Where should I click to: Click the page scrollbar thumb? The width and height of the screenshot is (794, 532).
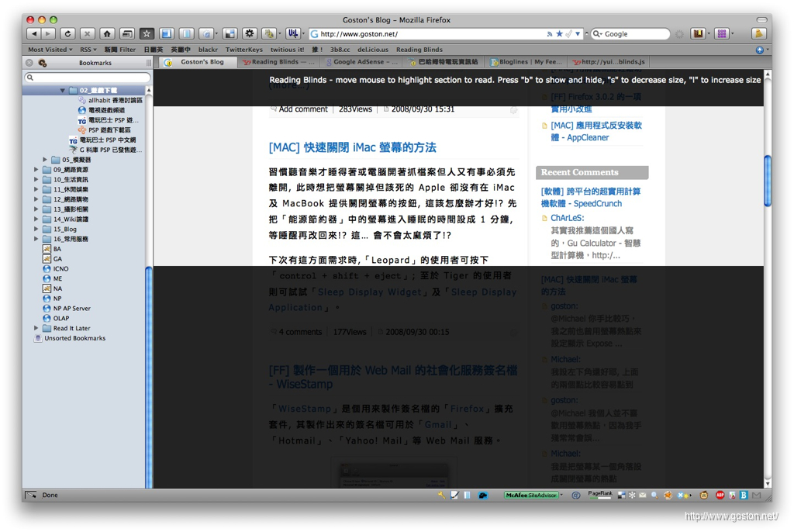click(x=768, y=181)
